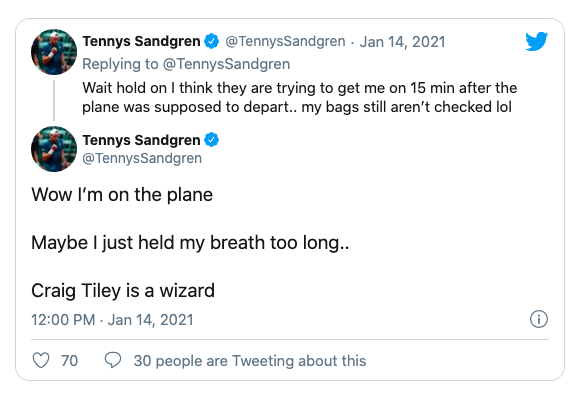The height and width of the screenshot is (395, 578).
Task: Select the 'Wow I'm on the plane' text
Action: 122,195
